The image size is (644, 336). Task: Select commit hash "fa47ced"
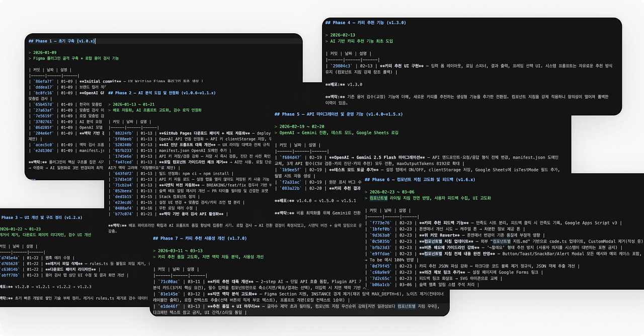tap(124, 162)
